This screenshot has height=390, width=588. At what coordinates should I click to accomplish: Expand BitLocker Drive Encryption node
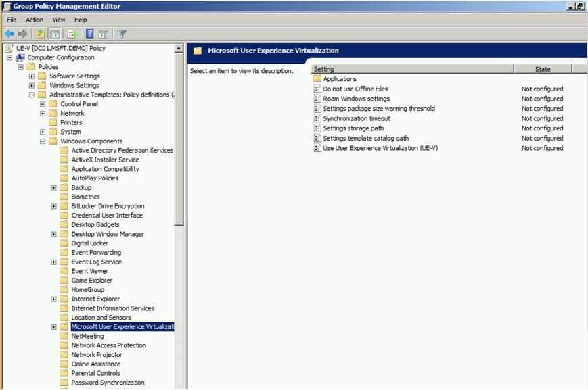click(x=53, y=206)
